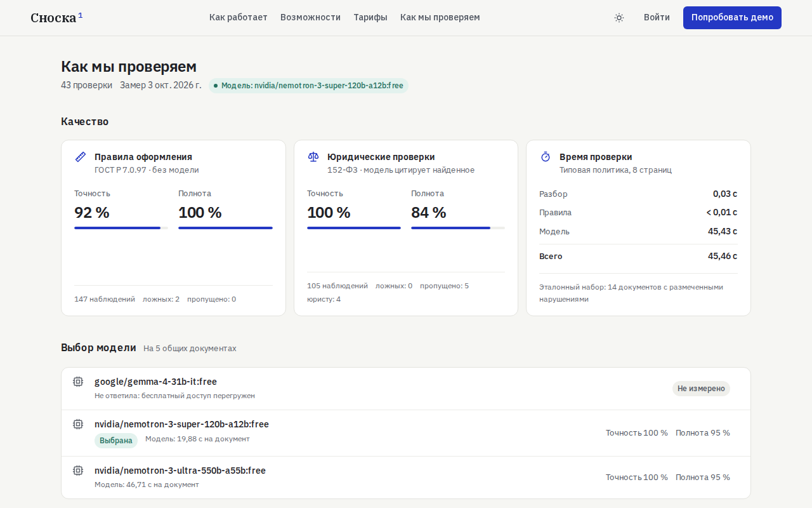
Task: Click the Качество section heading
Action: pos(85,121)
